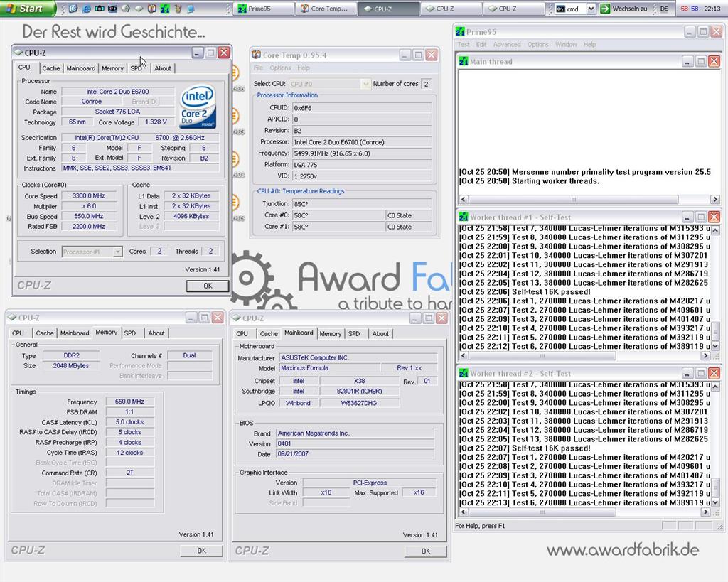Open the Advanced menu in Prime95
Screen dimensions: 728x582
point(507,44)
